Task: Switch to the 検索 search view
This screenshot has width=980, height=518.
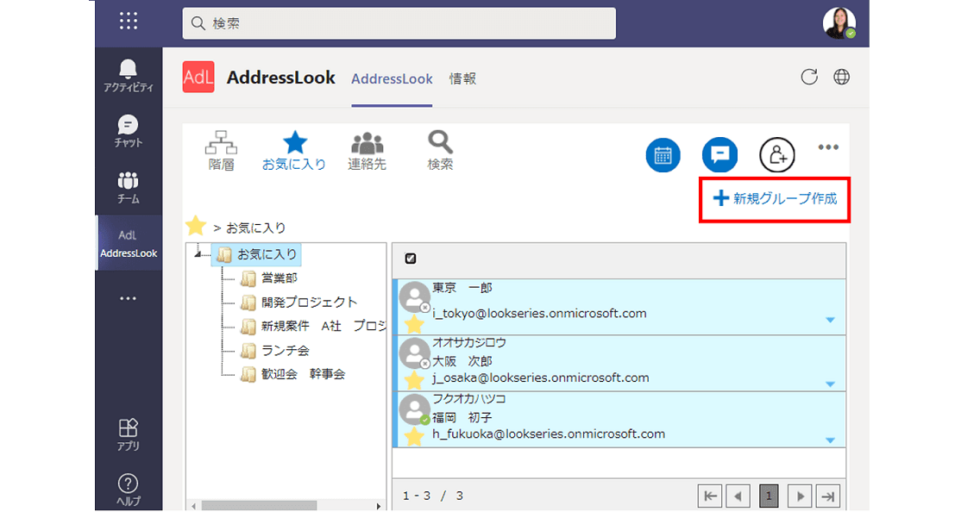Action: point(439,148)
